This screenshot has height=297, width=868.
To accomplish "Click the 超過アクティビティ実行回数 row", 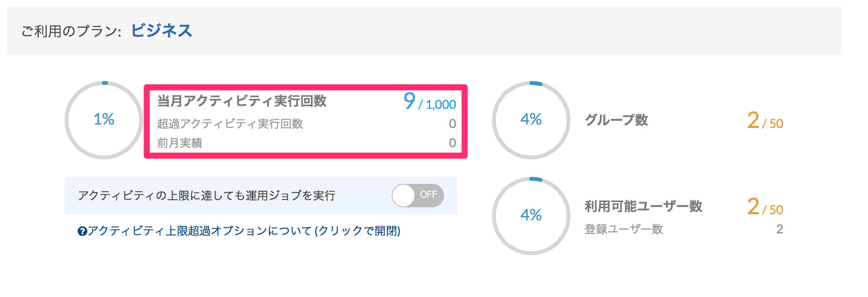I will (307, 124).
